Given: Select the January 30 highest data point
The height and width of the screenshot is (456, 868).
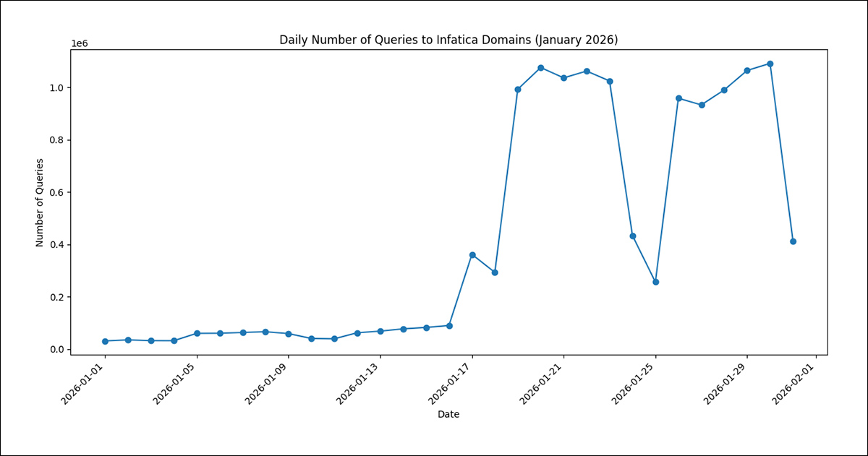Looking at the screenshot, I should 770,64.
